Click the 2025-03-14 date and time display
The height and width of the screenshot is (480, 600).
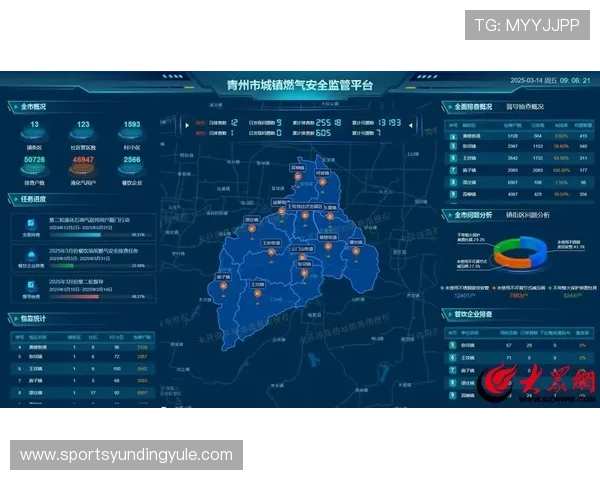pyautogui.click(x=550, y=80)
